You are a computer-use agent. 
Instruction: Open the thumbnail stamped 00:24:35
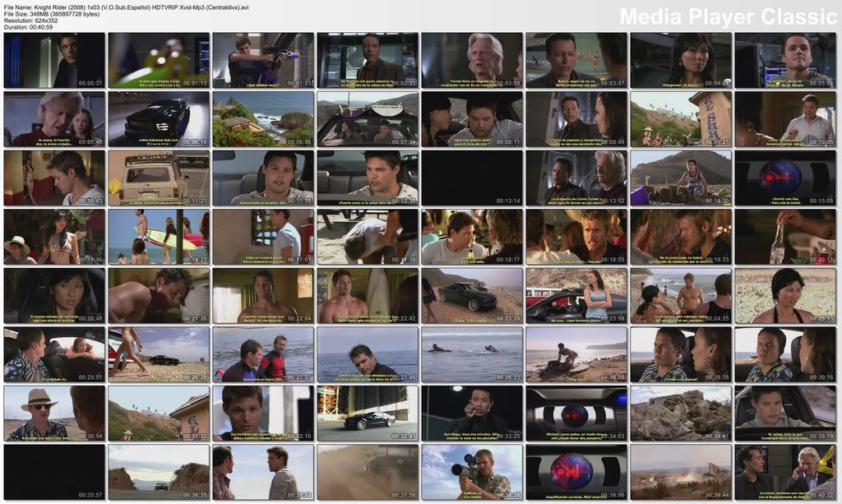(680, 296)
